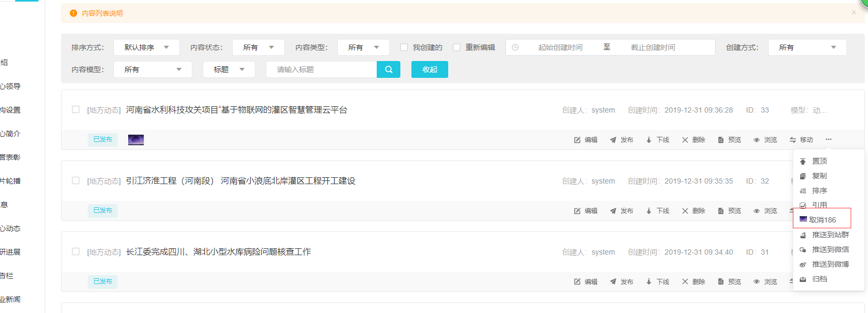Browse the ID 33 article
This screenshot has height=313, width=868.
[x=765, y=140]
